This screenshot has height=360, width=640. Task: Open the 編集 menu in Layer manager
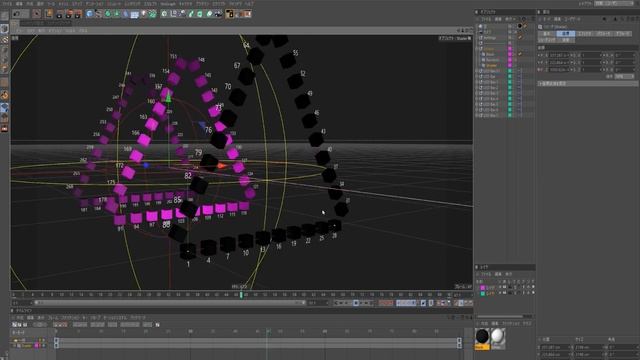pos(498,274)
